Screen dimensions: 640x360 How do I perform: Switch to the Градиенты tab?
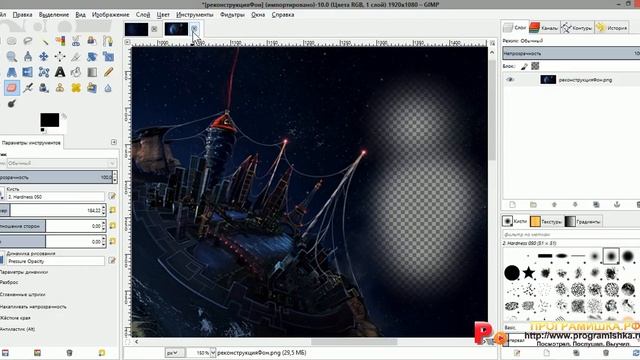pos(583,221)
